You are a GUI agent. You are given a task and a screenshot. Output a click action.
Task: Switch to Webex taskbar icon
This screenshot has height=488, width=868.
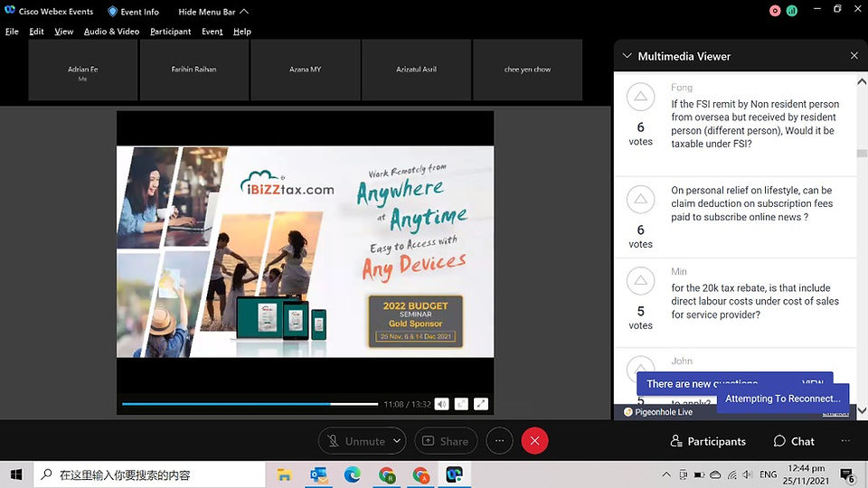tap(455, 474)
